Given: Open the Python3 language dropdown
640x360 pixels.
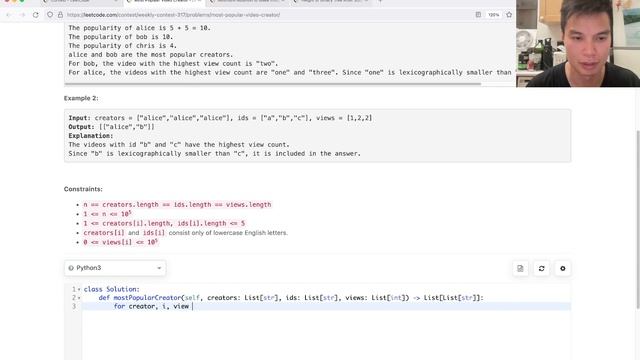Looking at the screenshot, I should pos(115,268).
